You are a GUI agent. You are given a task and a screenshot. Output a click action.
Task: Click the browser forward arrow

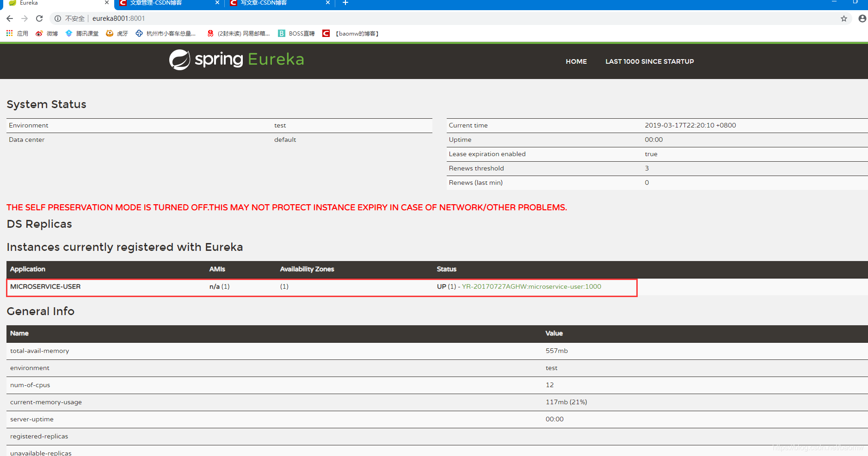[25, 18]
